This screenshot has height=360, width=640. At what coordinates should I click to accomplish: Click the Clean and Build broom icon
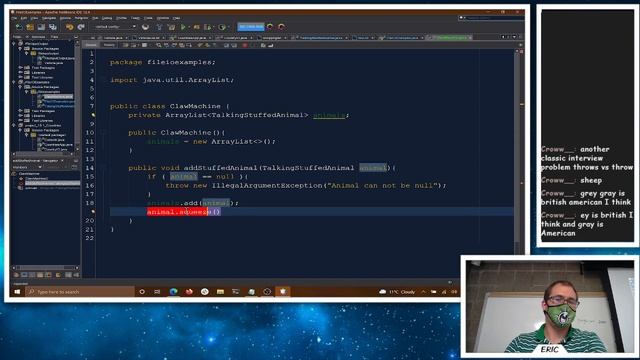[x=171, y=27]
